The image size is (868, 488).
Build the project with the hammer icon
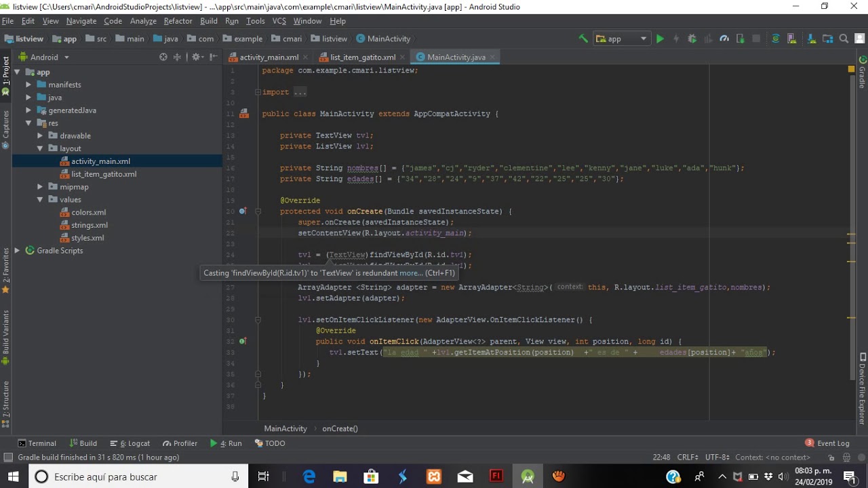(x=583, y=39)
